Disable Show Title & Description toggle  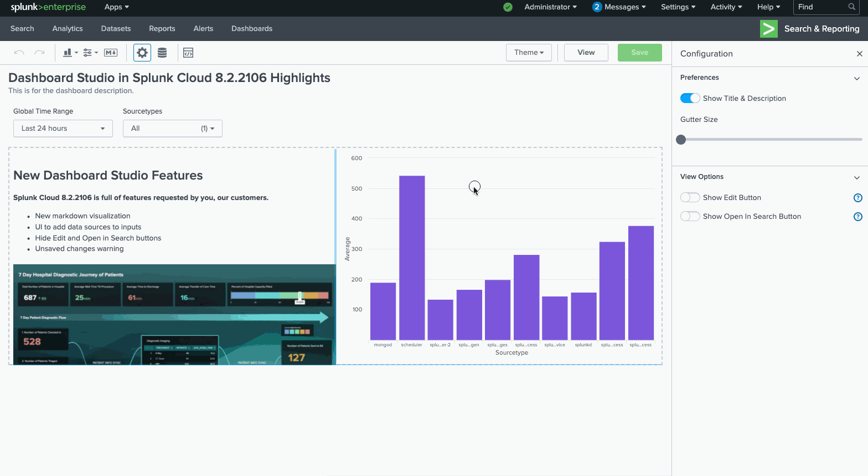click(x=690, y=98)
